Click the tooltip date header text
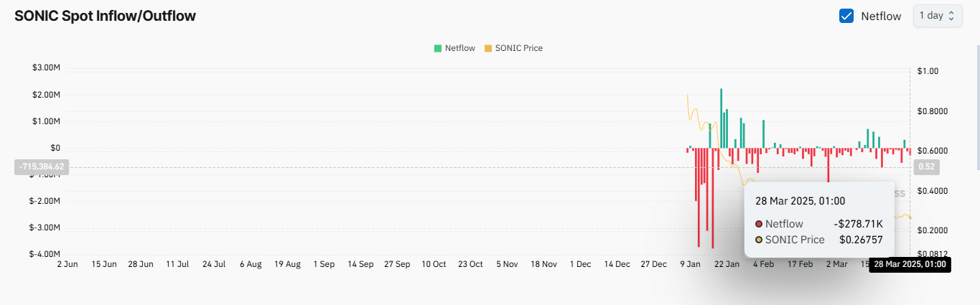Viewport: 980px width, 305px height. point(800,201)
